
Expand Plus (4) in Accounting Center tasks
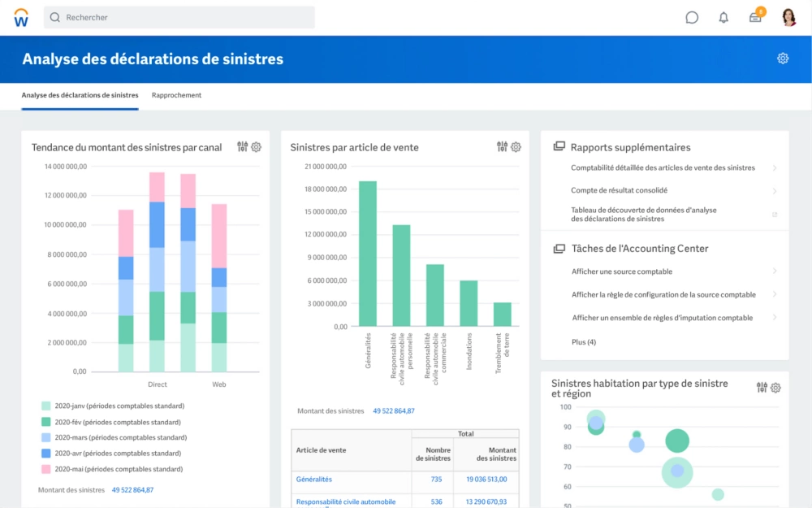584,342
